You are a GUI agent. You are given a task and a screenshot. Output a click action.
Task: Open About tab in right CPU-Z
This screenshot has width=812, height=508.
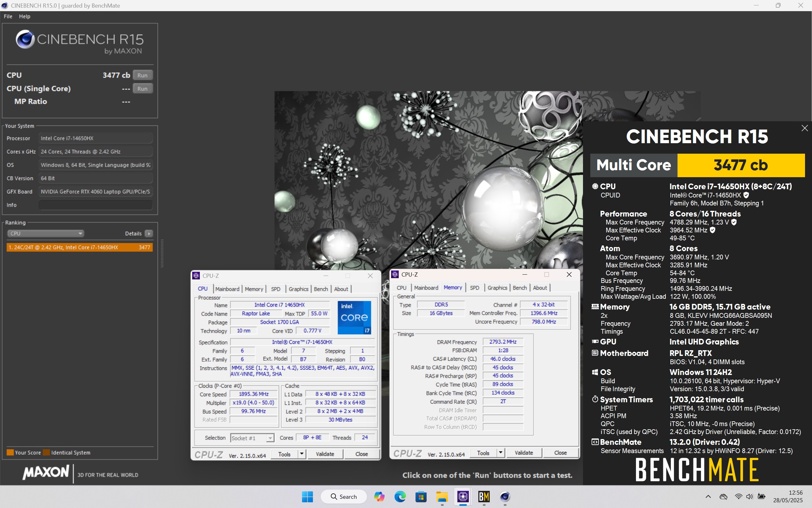pos(540,288)
